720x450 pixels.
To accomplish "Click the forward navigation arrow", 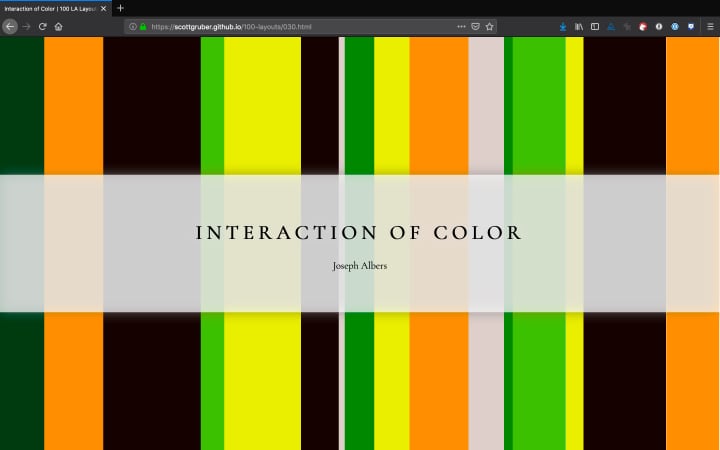I will click(26, 27).
